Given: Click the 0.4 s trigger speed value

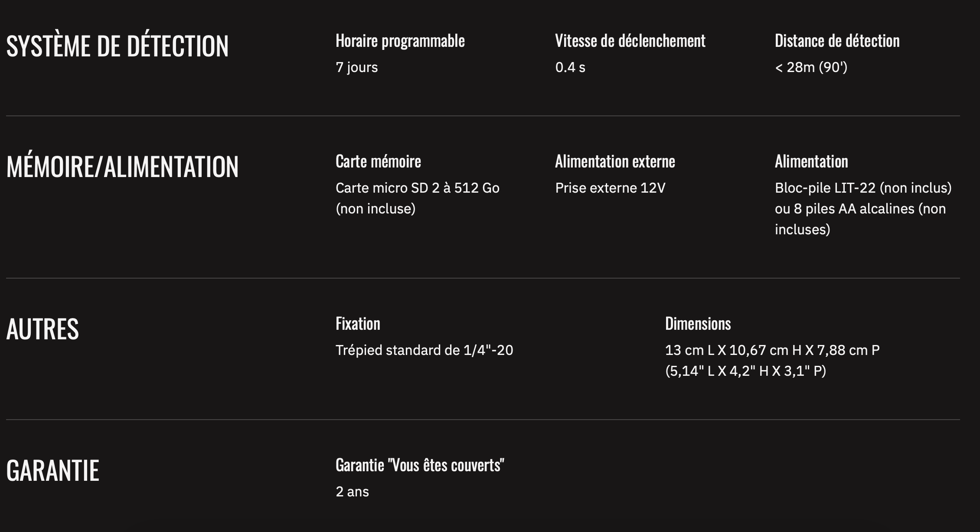Looking at the screenshot, I should point(570,67).
